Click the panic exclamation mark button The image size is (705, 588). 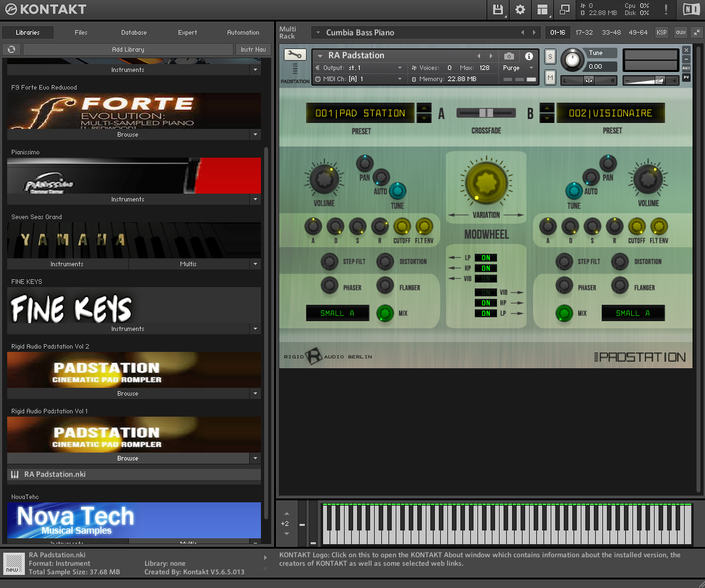[666, 9]
